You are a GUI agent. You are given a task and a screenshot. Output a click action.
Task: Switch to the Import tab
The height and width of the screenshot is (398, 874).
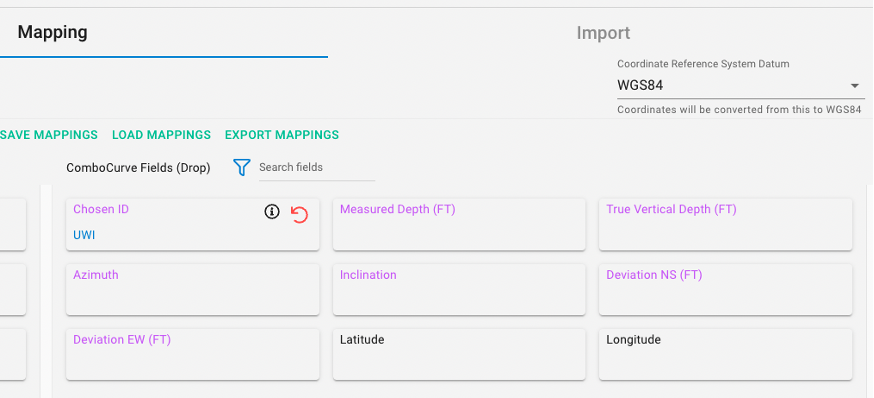[603, 33]
